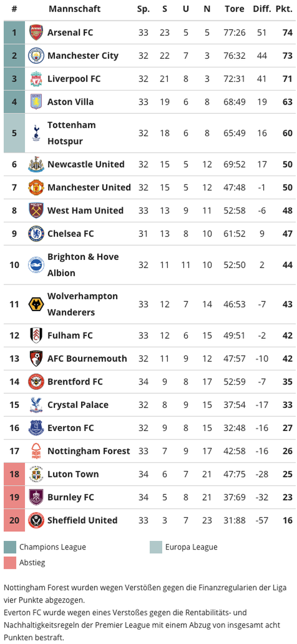297x644 pixels.
Task: Select the Tottenham Hotspur cockerel logo
Action: pyautogui.click(x=36, y=133)
